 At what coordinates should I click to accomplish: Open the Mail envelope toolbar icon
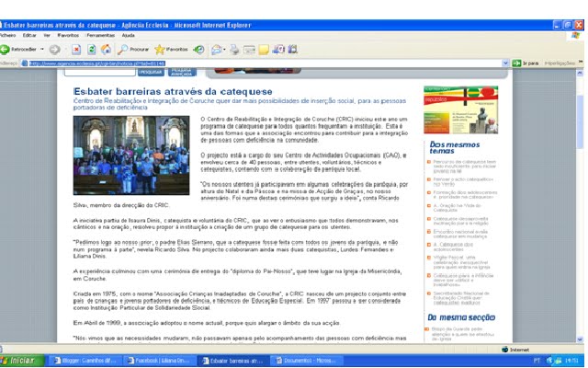click(x=216, y=49)
